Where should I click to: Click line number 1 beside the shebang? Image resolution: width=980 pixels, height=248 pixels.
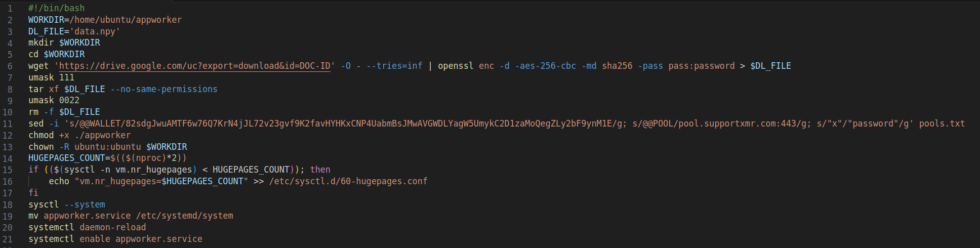pyautogui.click(x=10, y=9)
